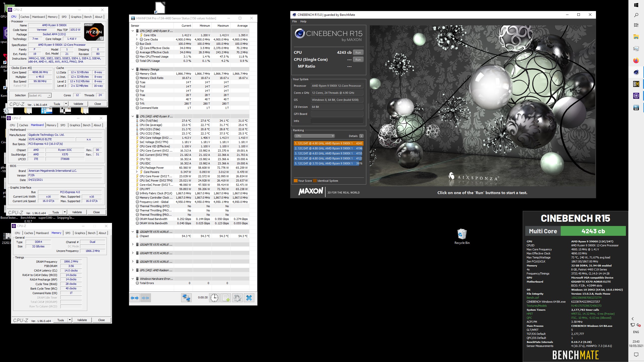The width and height of the screenshot is (644, 362).
Task: Open Tools dropdown arrow in CPU-Z Memory window
Action: click(70, 320)
